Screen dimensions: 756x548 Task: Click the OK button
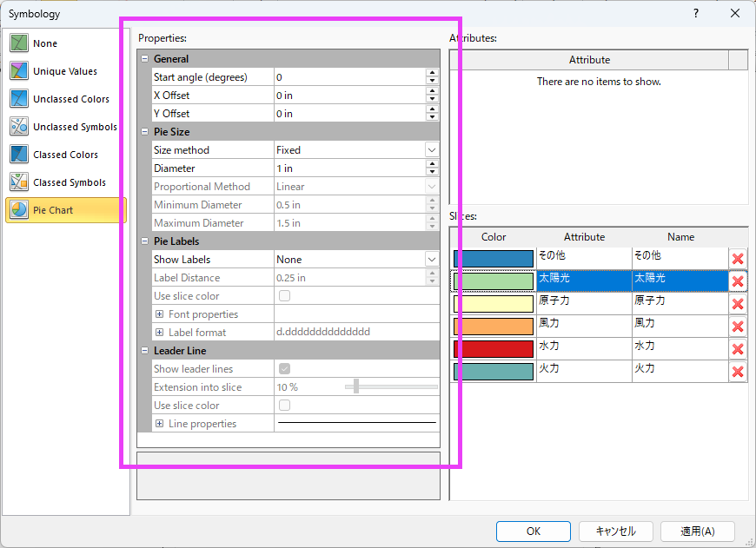pyautogui.click(x=534, y=531)
